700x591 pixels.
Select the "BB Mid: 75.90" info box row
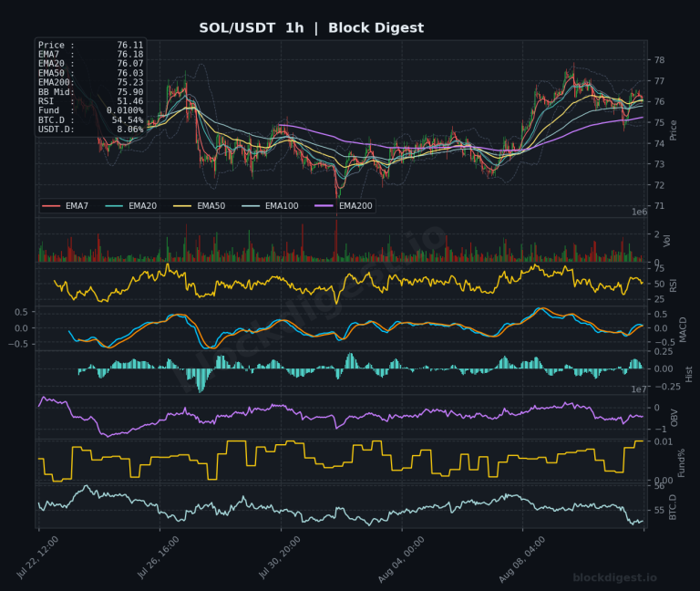tap(90, 92)
